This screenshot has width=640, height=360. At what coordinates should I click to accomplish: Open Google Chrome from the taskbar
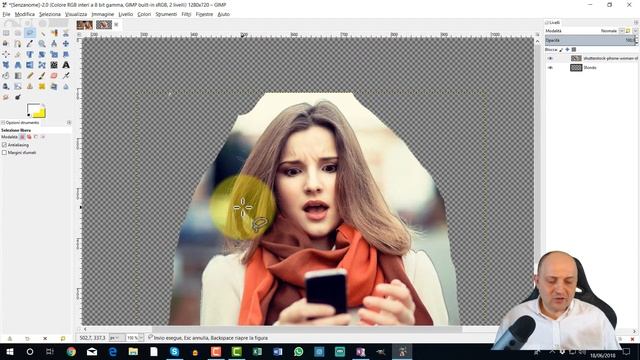[x=71, y=351]
